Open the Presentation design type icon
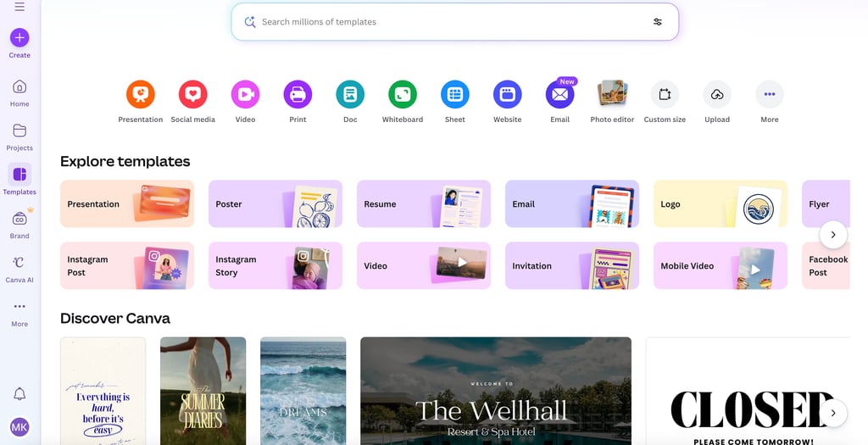868x445 pixels. click(140, 94)
